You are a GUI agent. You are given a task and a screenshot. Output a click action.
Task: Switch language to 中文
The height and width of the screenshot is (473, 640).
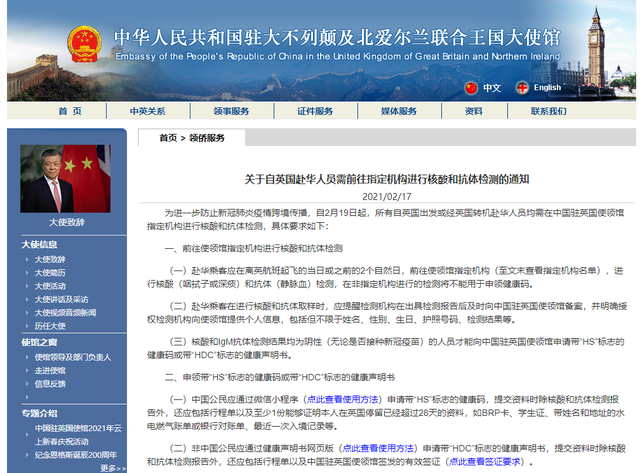tap(492, 88)
